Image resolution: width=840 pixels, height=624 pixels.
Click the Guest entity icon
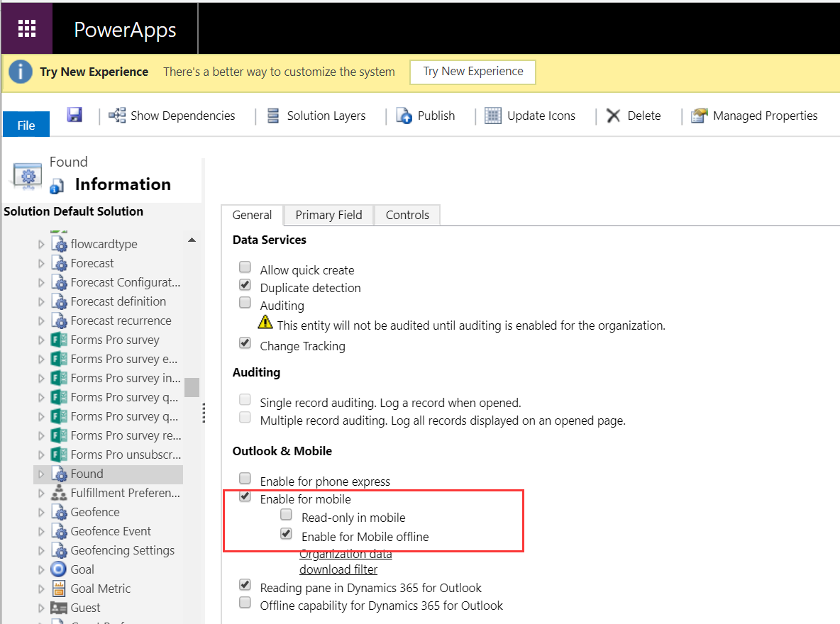(x=59, y=608)
